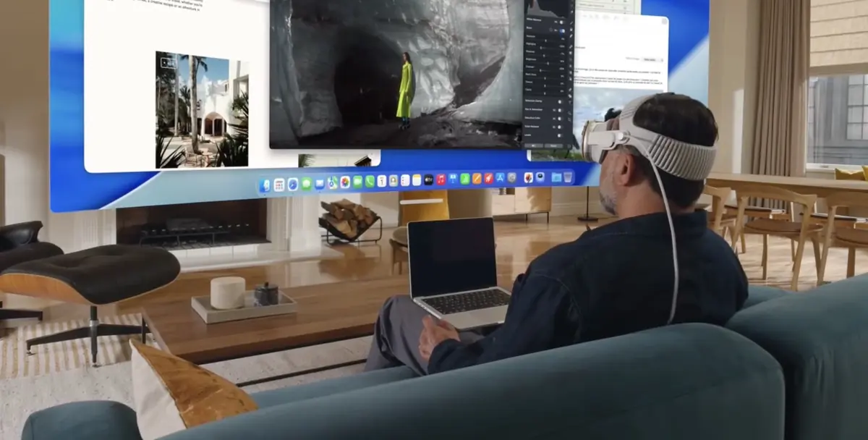Launch the Photos app from the Dock
868x440 pixels.
point(344,181)
